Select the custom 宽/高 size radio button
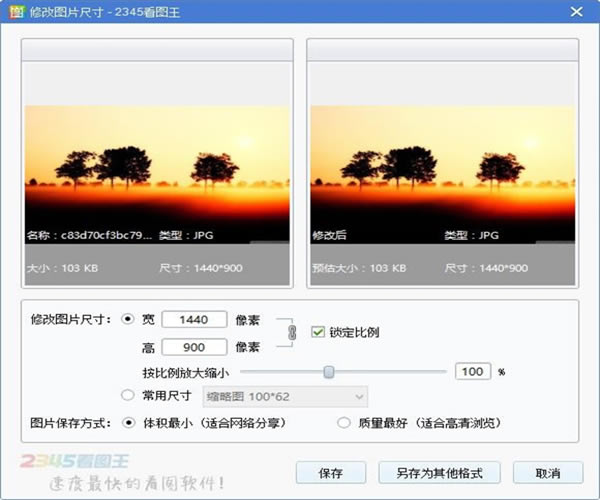This screenshot has width=600, height=500. tap(127, 319)
